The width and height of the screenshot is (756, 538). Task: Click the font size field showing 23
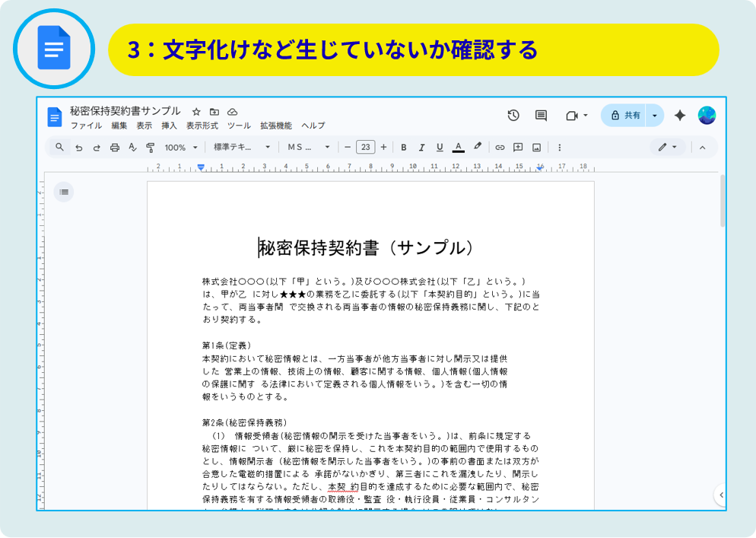(x=365, y=148)
